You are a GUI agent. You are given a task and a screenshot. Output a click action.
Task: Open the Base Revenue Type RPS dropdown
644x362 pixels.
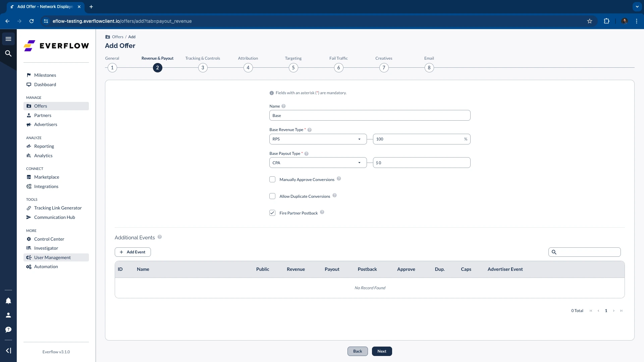[x=318, y=139]
